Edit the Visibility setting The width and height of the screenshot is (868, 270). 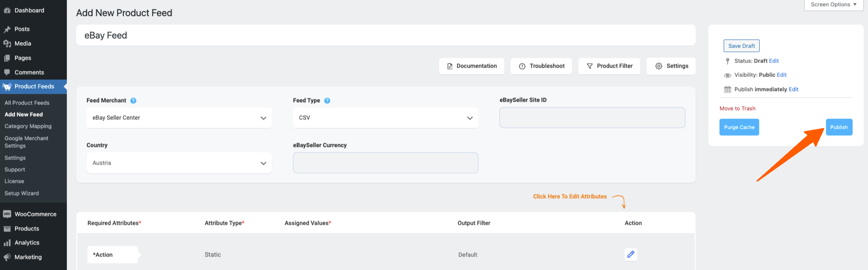[782, 75]
